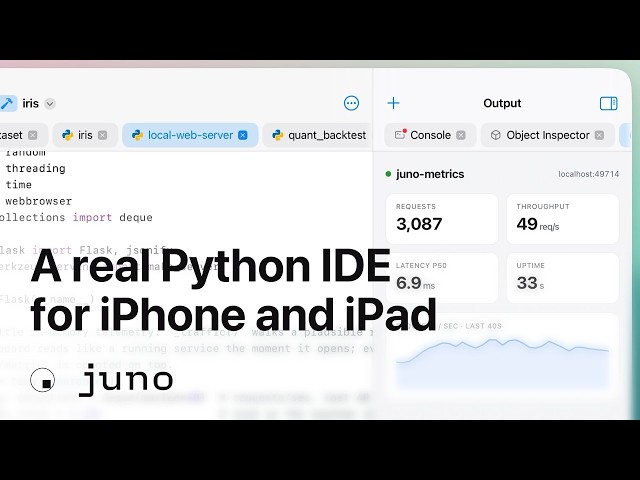Image resolution: width=640 pixels, height=480 pixels.
Task: Open the ellipsis more options menu
Action: click(351, 103)
